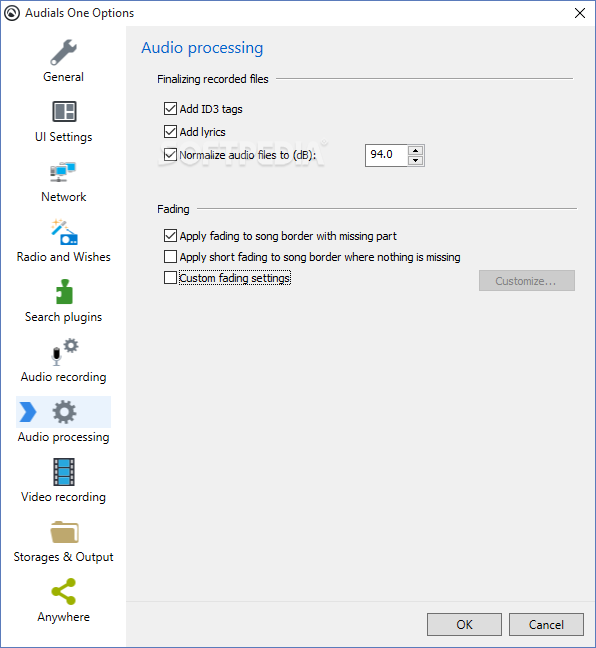The height and width of the screenshot is (648, 596).
Task: Open the General wrench settings
Action: pyautogui.click(x=63, y=52)
